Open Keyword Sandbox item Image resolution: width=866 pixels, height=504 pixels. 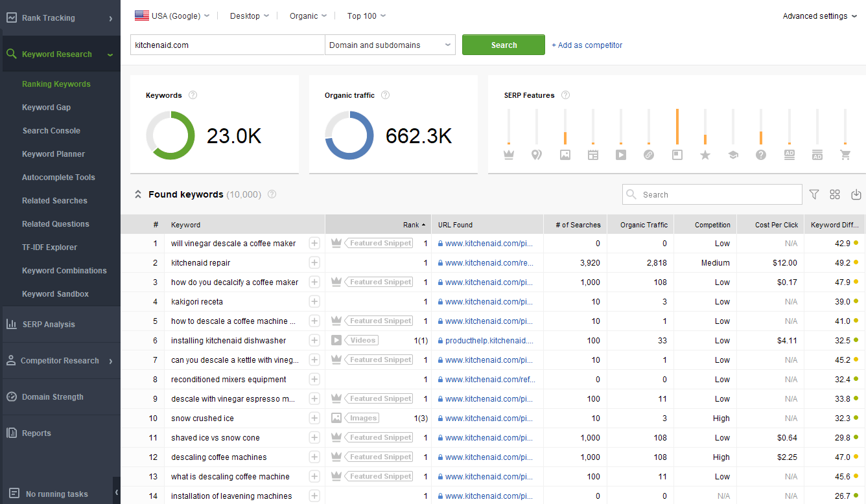tap(55, 294)
